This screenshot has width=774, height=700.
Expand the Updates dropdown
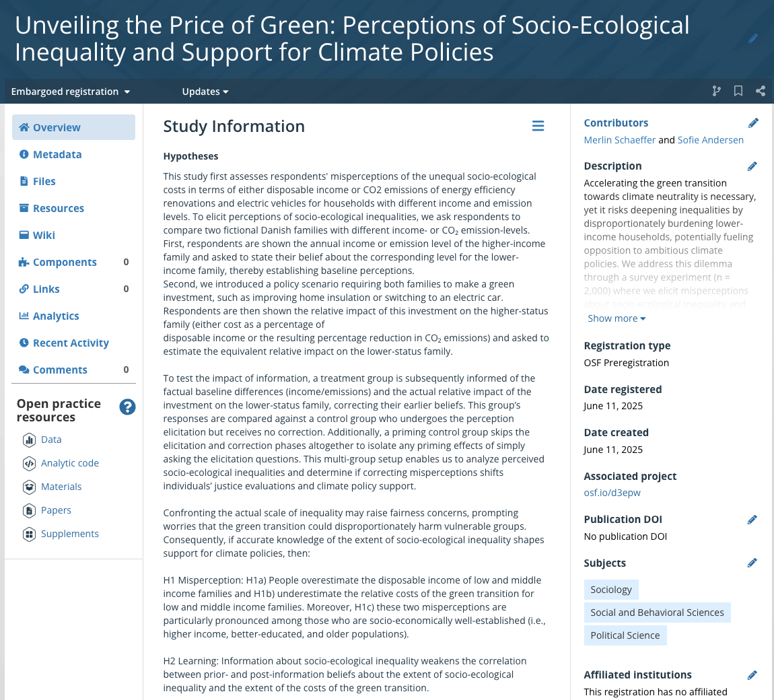click(x=205, y=92)
